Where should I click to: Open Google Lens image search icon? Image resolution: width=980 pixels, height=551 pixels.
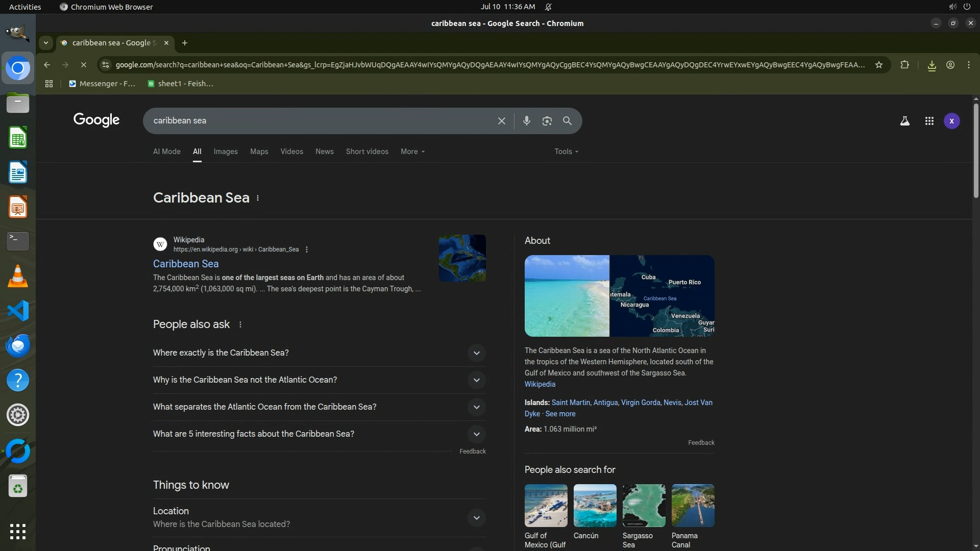[x=547, y=121]
